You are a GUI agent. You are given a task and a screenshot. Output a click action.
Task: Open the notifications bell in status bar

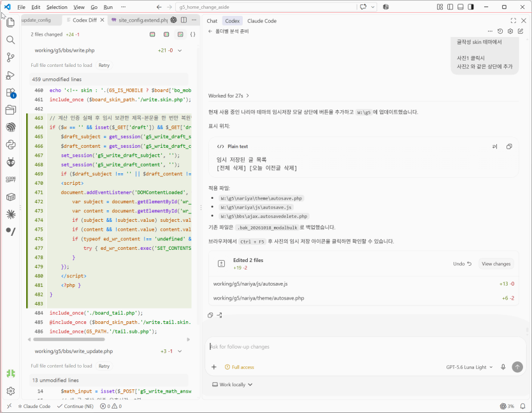[x=523, y=406]
